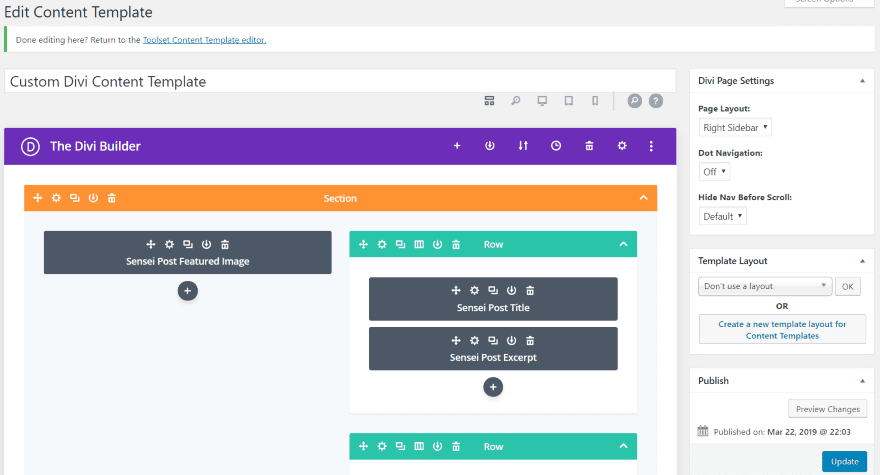Click Toolset Content Template editor link
Screen dimensions: 880x475
[x=204, y=40]
